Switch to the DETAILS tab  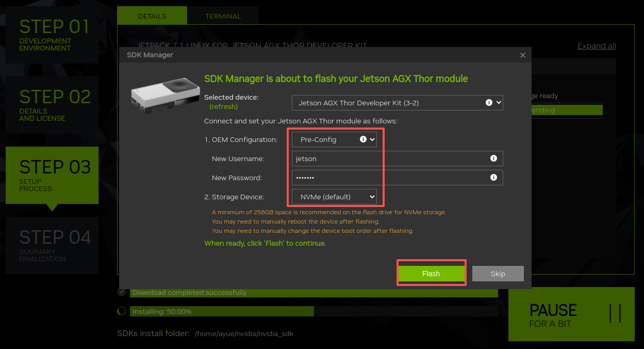coord(152,16)
